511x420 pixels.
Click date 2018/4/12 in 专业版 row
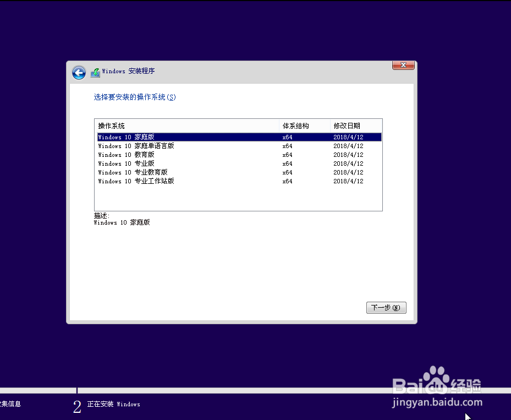pyautogui.click(x=348, y=163)
